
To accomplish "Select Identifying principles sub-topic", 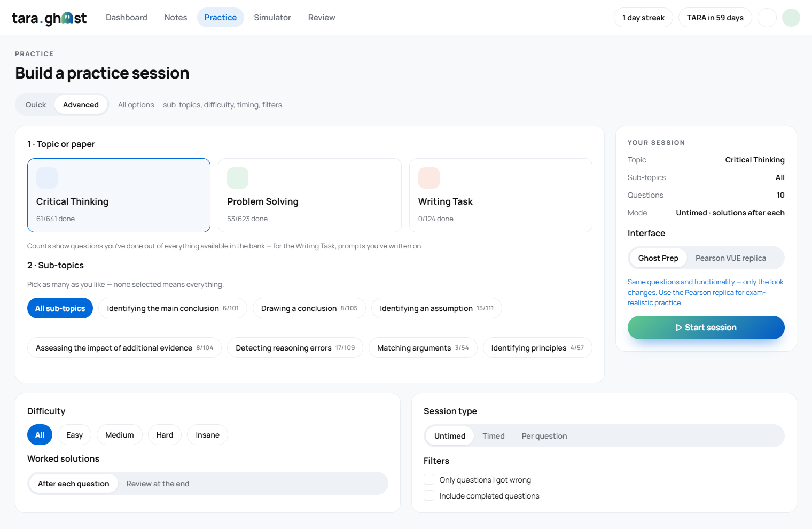I will point(537,348).
